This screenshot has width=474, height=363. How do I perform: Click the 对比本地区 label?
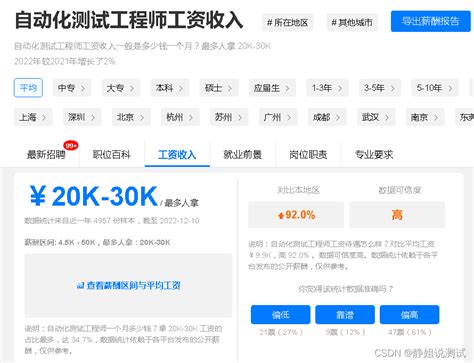pos(298,190)
